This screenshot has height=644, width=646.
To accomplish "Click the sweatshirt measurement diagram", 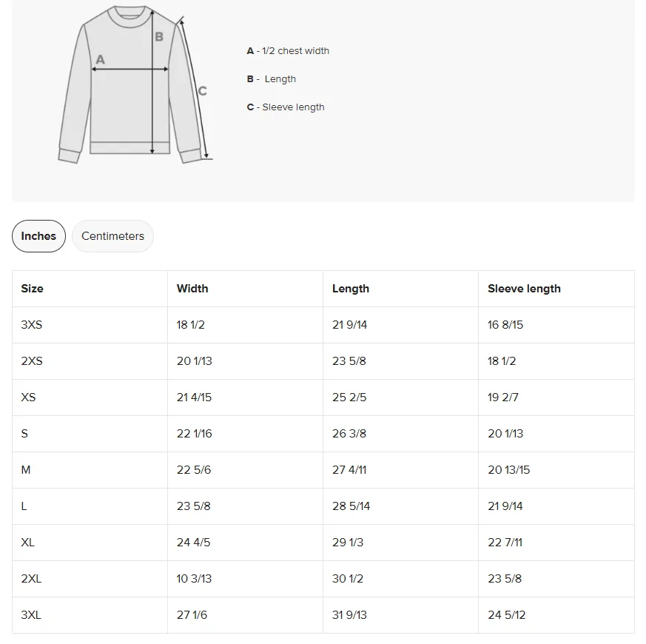I will tap(135, 84).
